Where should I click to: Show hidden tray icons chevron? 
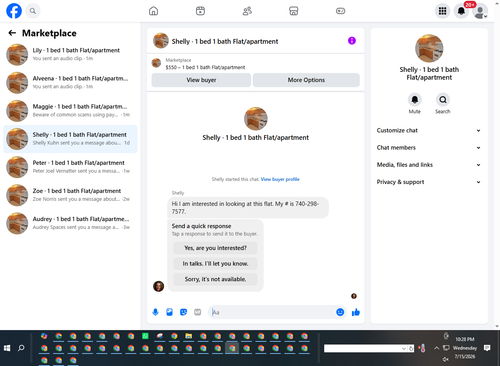tap(436, 348)
